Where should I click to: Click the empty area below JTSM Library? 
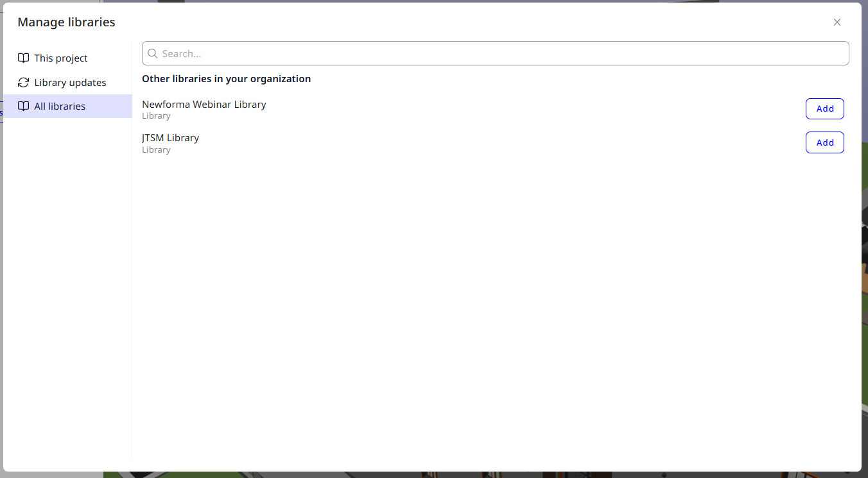(494, 289)
